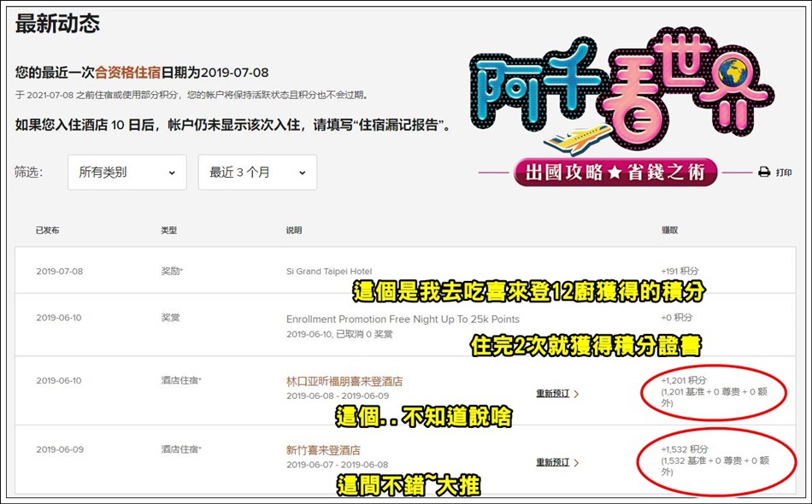Click 酒店住宿 type in the 林口 row

coord(180,380)
